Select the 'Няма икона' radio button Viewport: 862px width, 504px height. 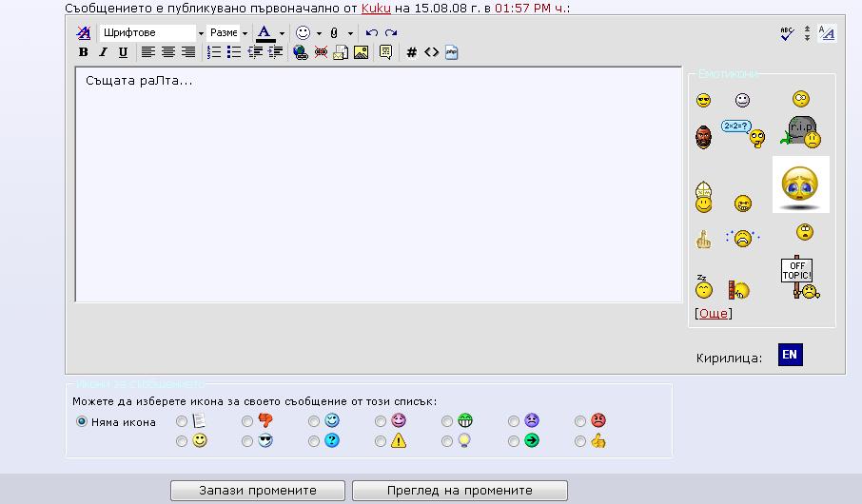tap(81, 421)
